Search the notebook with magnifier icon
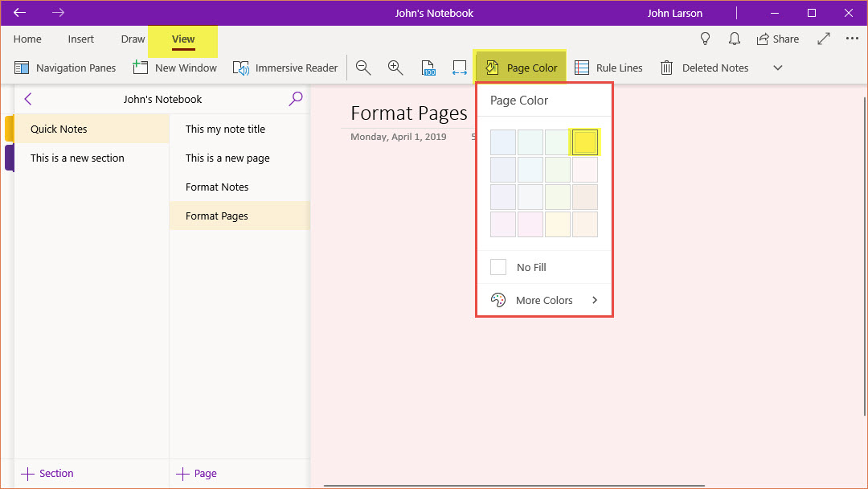Image resolution: width=868 pixels, height=489 pixels. 296,99
